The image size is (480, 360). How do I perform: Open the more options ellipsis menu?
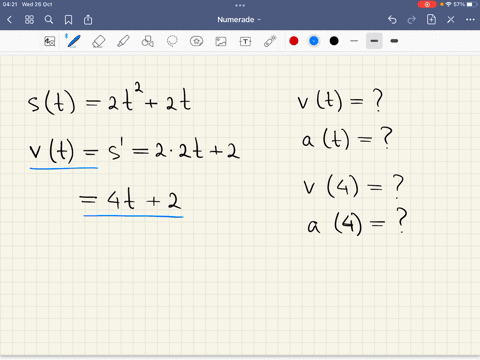[470, 20]
